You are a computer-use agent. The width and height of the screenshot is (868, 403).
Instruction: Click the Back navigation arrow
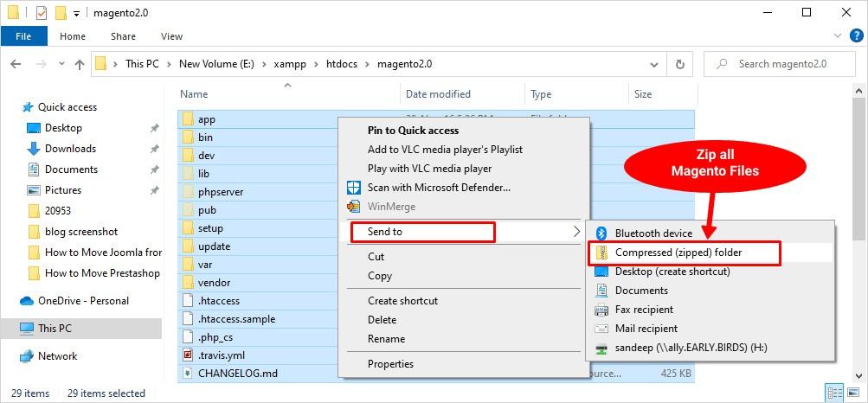coord(16,64)
